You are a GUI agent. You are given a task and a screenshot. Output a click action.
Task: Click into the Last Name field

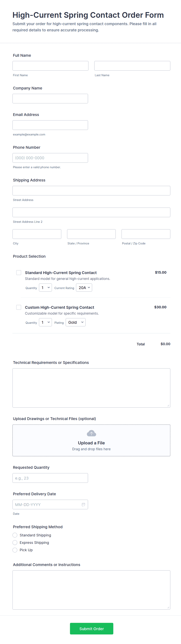coord(132,66)
